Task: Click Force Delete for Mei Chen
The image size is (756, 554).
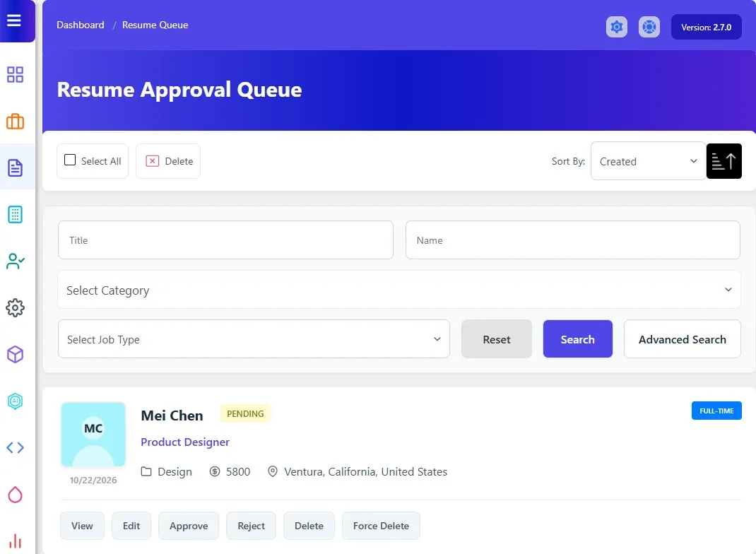Action: coord(381,526)
